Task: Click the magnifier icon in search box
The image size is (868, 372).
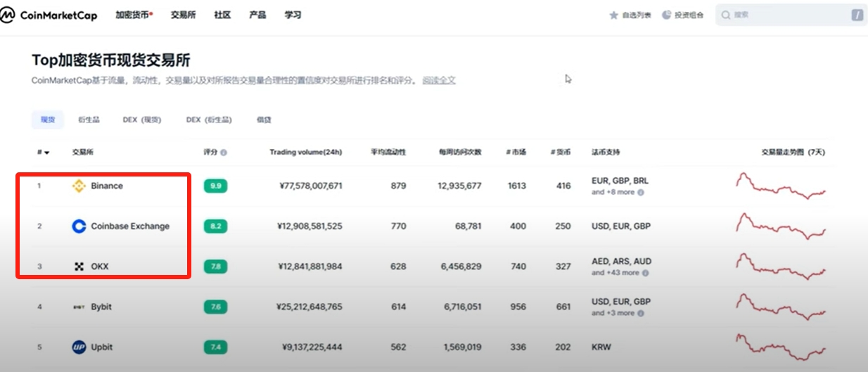Action: (726, 15)
